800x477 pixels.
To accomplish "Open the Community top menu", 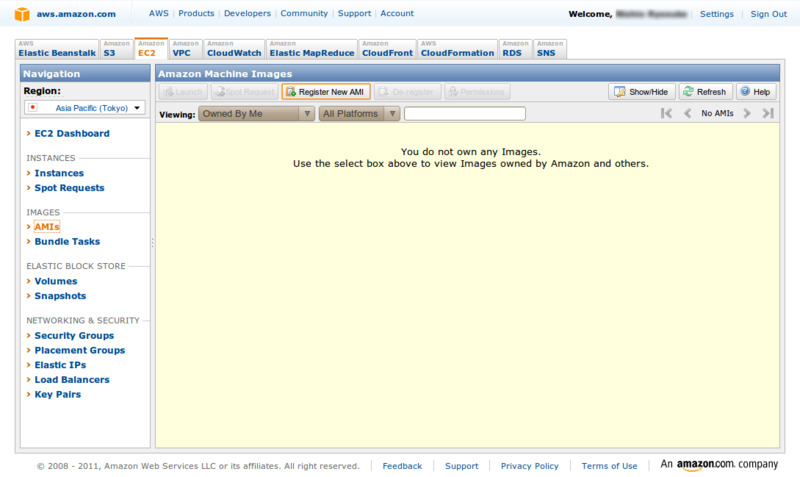I will point(304,13).
